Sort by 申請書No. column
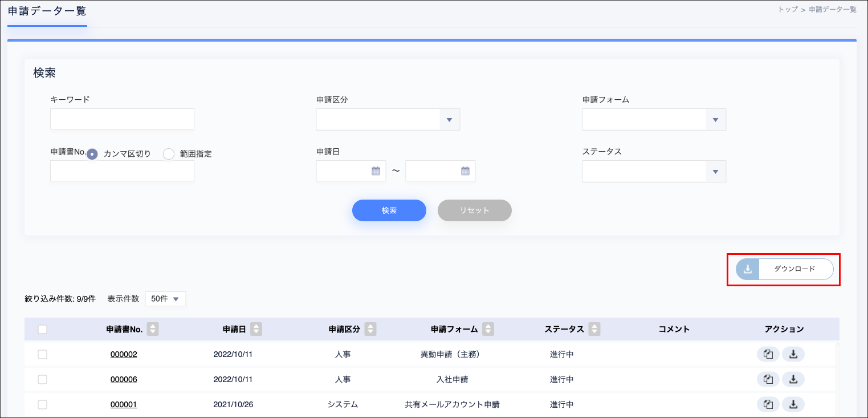The height and width of the screenshot is (418, 868). 153,329
